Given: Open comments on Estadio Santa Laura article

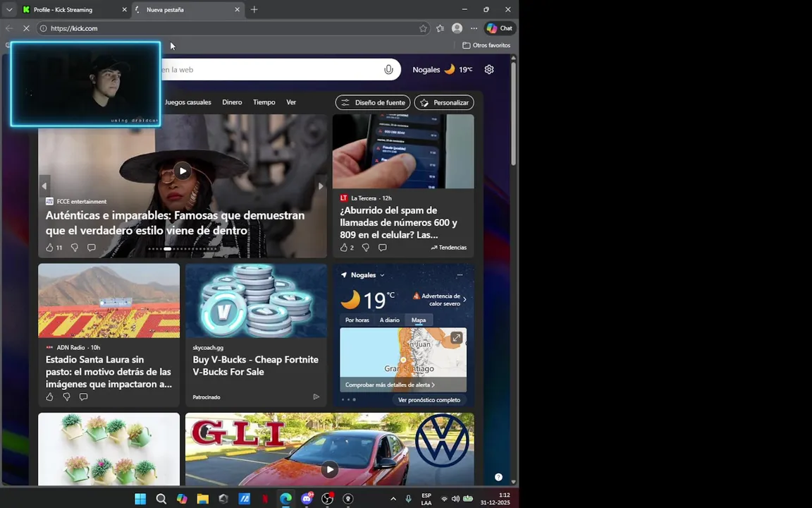Looking at the screenshot, I should (83, 397).
